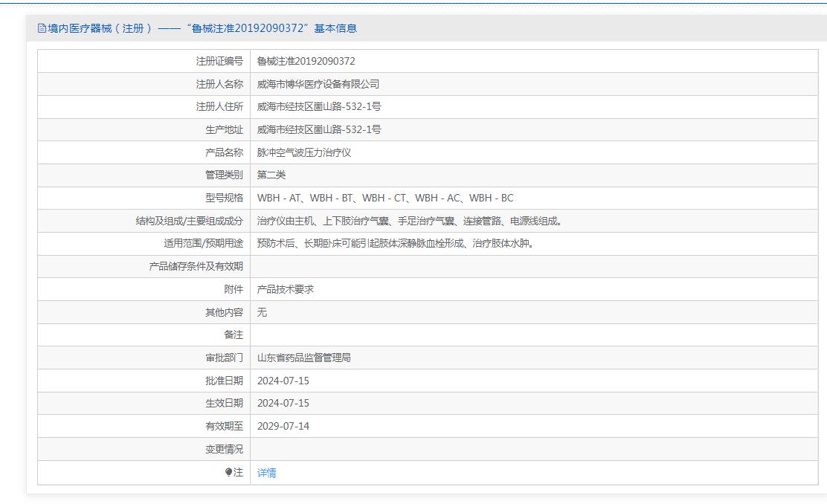Click the 注册人住所 label
The image size is (827, 504).
219,106
